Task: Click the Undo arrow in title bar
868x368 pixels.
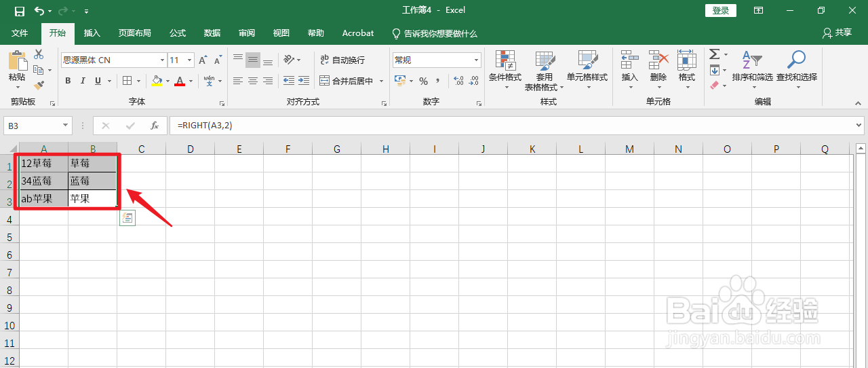Action: (39, 11)
